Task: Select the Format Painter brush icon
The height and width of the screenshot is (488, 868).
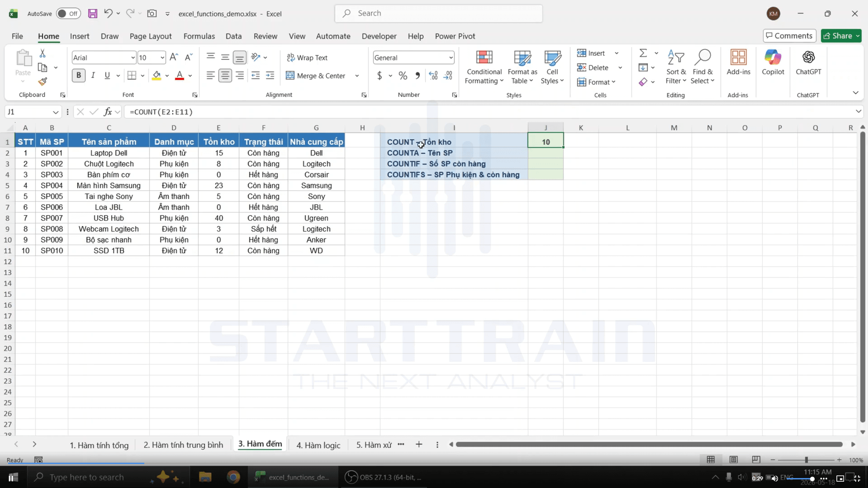Action: click(43, 81)
